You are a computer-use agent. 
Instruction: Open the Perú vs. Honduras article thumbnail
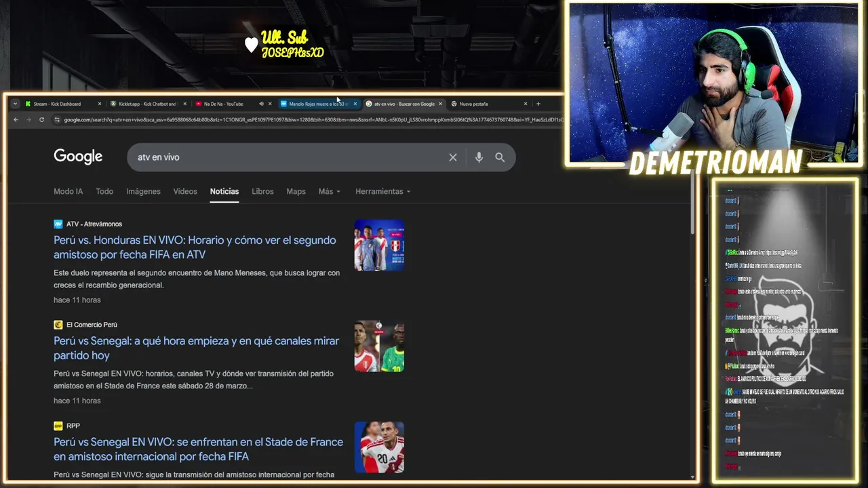(379, 245)
